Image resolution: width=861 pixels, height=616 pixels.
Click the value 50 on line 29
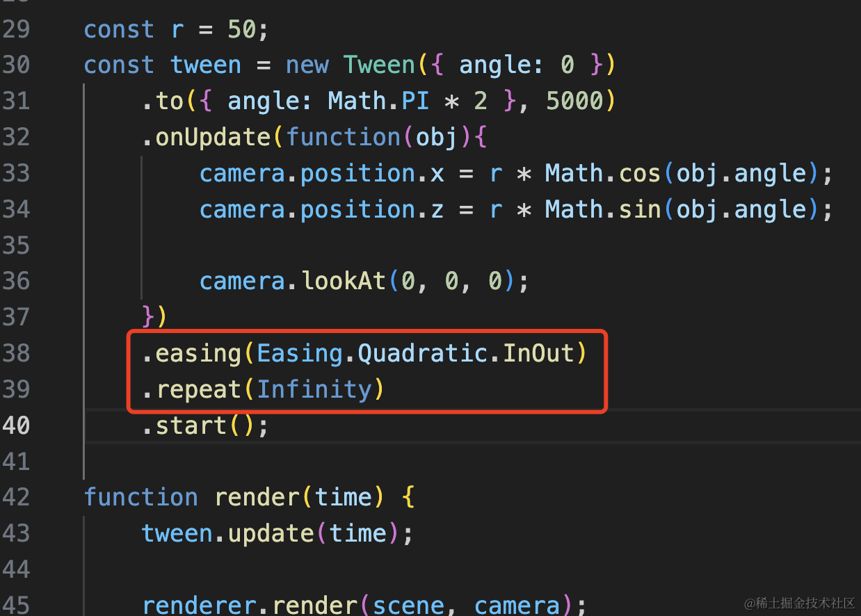click(x=242, y=30)
